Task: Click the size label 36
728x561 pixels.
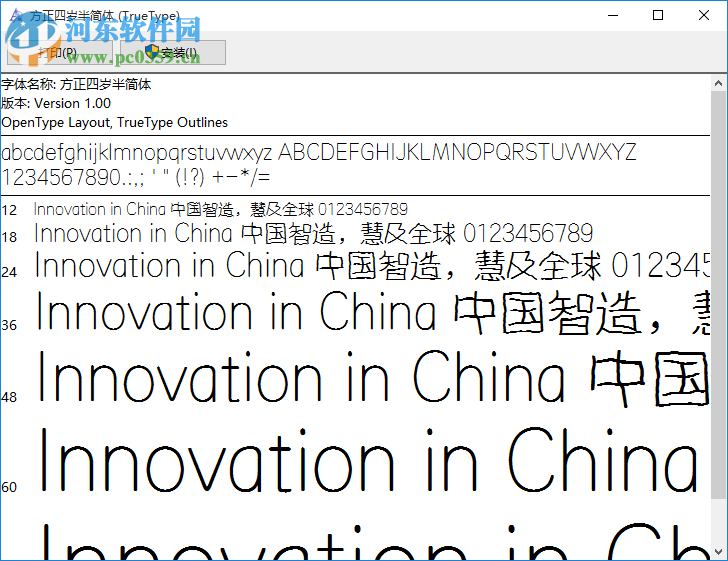Action: [9, 325]
